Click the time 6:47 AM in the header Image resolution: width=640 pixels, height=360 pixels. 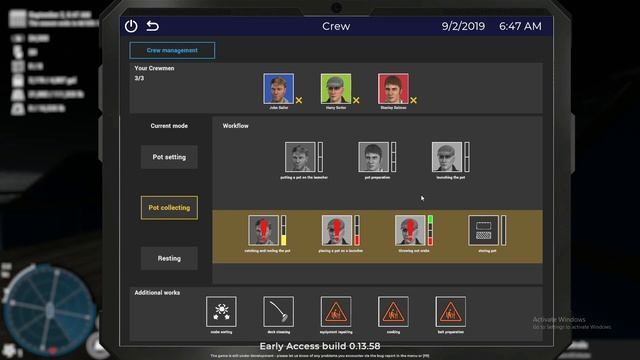(x=520, y=26)
